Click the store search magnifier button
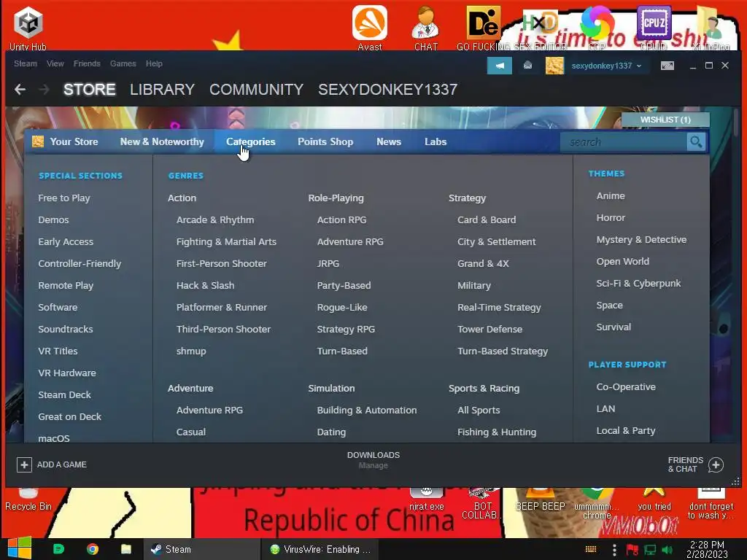Image resolution: width=747 pixels, height=560 pixels. [x=696, y=142]
